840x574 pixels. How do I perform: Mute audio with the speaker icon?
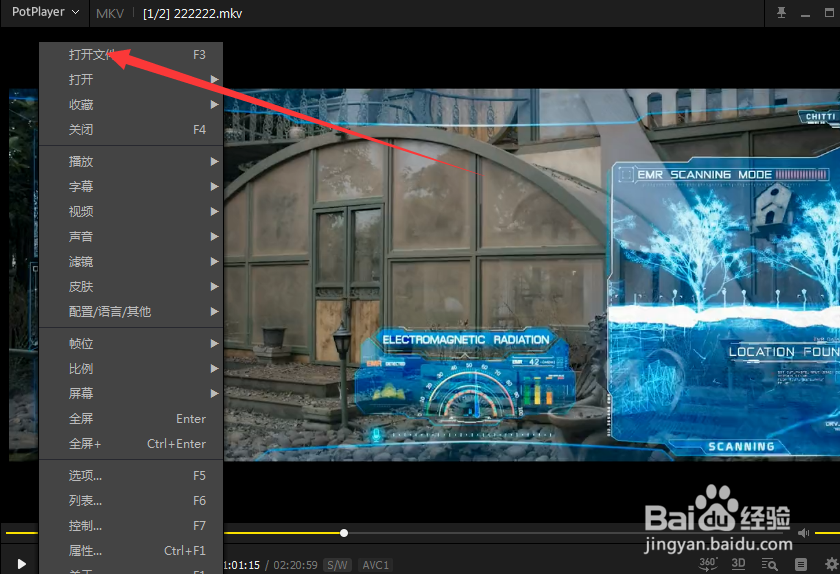pyautogui.click(x=803, y=533)
